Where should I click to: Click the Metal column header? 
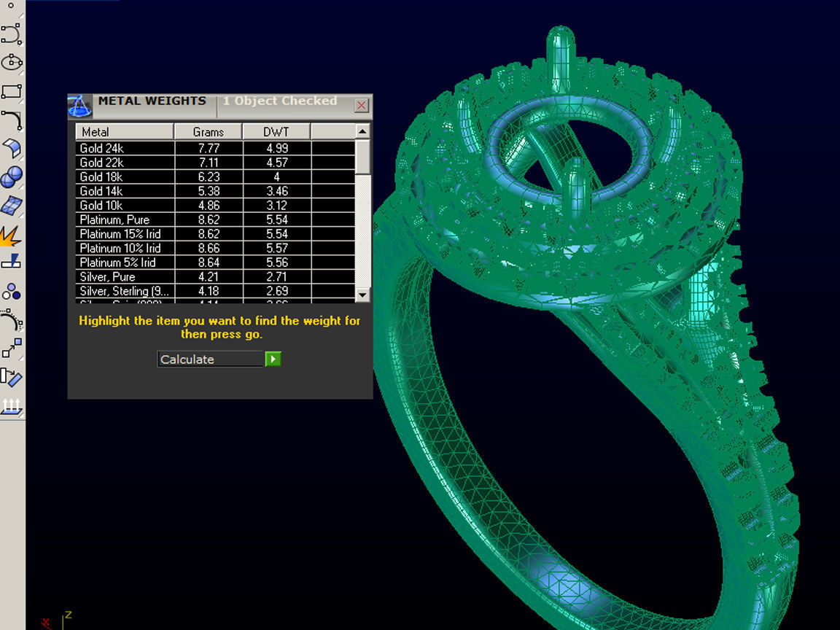[x=124, y=132]
